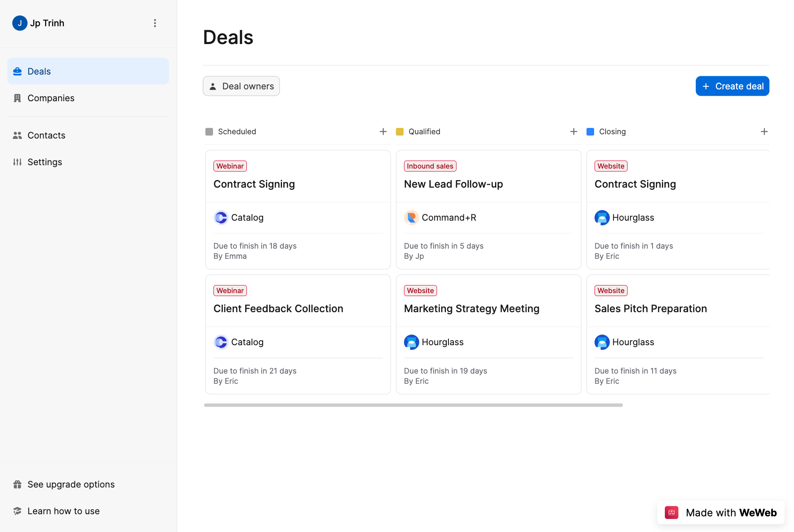Click the plus icon in Closing column
Viewport: 794px width, 532px height.
pyautogui.click(x=764, y=132)
